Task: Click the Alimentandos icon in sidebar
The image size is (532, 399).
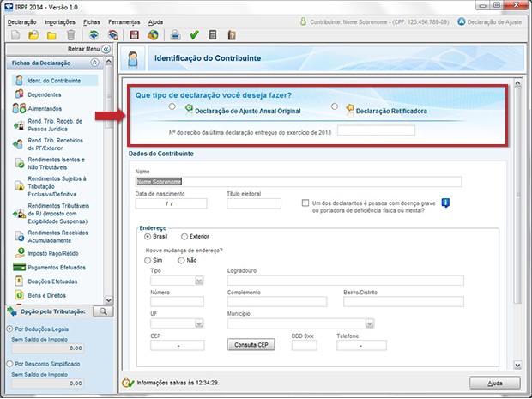Action: pos(19,108)
